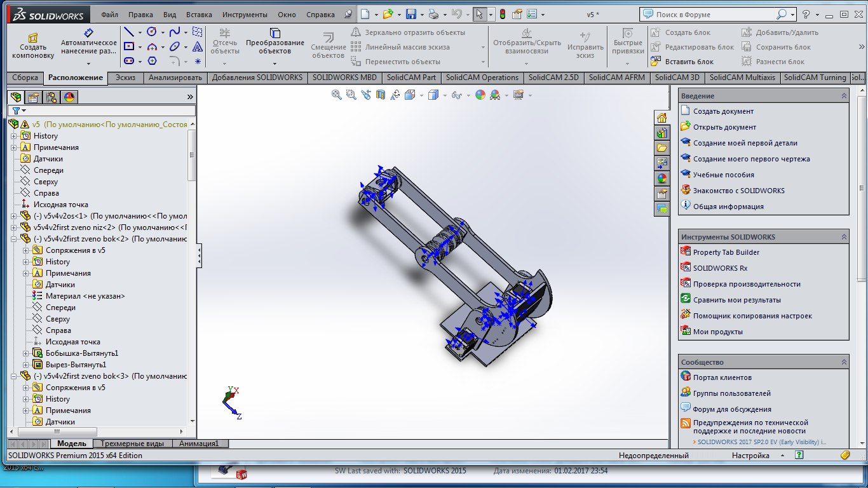Viewport: 868px width, 488px height.
Task: Click the Edit Appearance color ball icon
Action: click(x=480, y=95)
